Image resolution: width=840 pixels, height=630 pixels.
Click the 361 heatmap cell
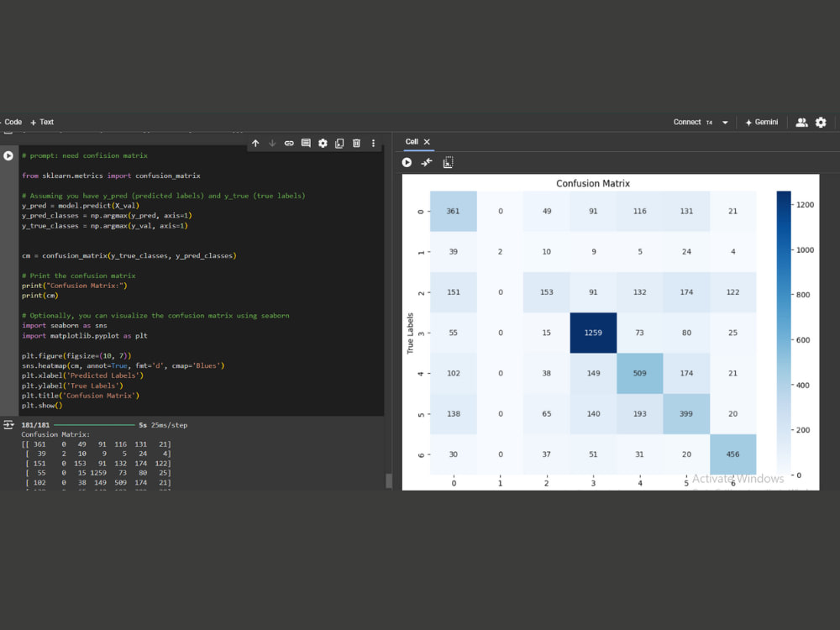point(454,211)
